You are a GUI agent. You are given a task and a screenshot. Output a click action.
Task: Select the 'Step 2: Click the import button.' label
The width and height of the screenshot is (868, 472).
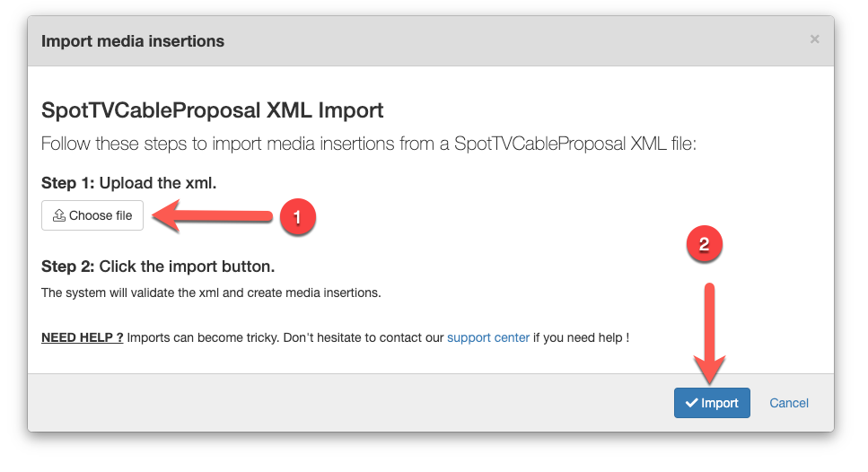(158, 267)
